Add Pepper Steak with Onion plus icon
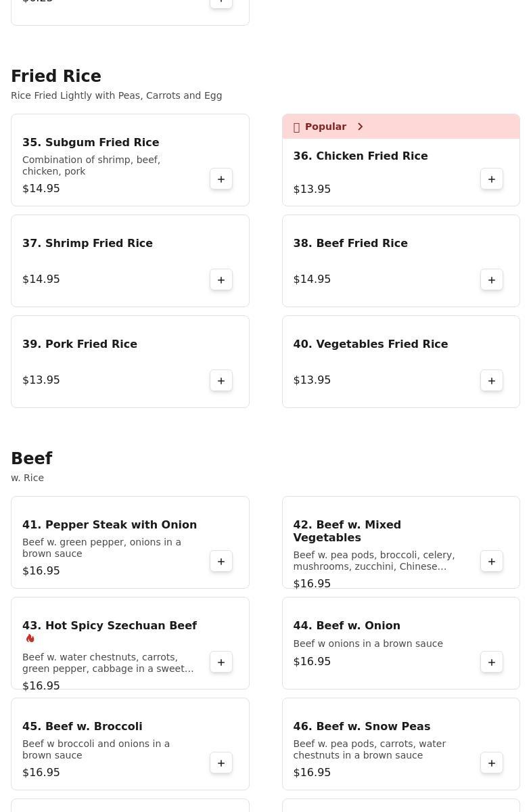Screen dimensions: 531x812 pos(221,562)
